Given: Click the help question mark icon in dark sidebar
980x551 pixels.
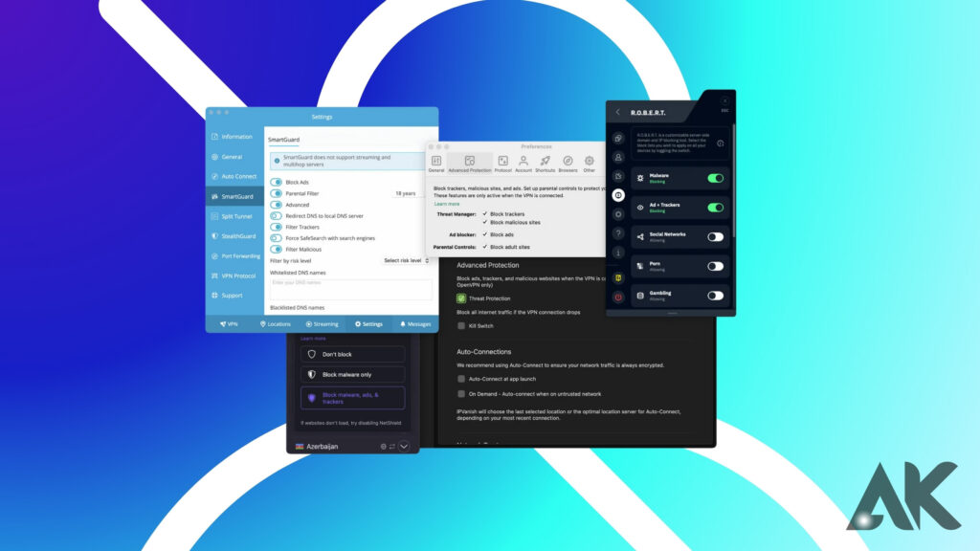Looking at the screenshot, I should coord(618,233).
